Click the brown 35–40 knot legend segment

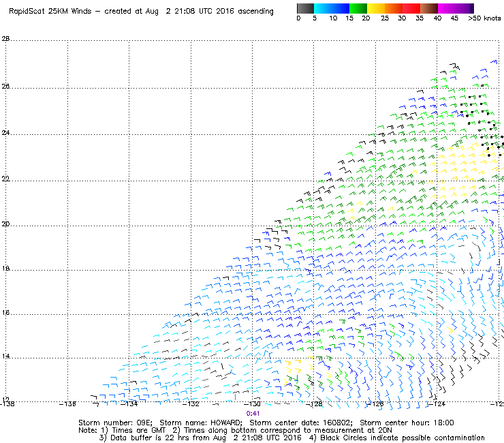[x=429, y=8]
